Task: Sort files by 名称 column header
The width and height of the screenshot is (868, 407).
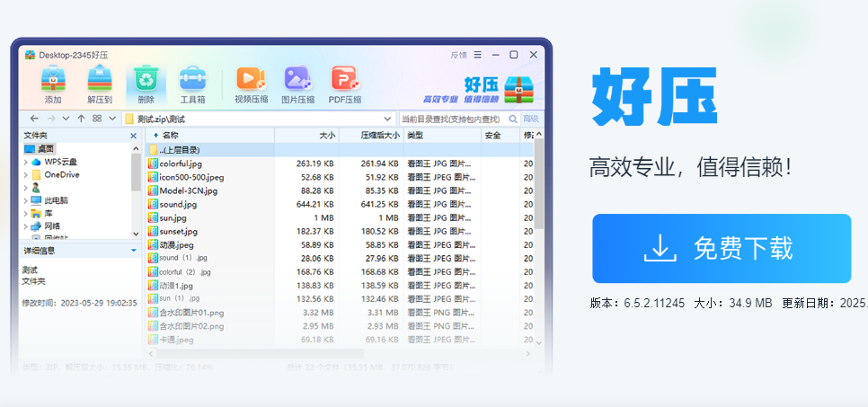Action: [x=171, y=136]
